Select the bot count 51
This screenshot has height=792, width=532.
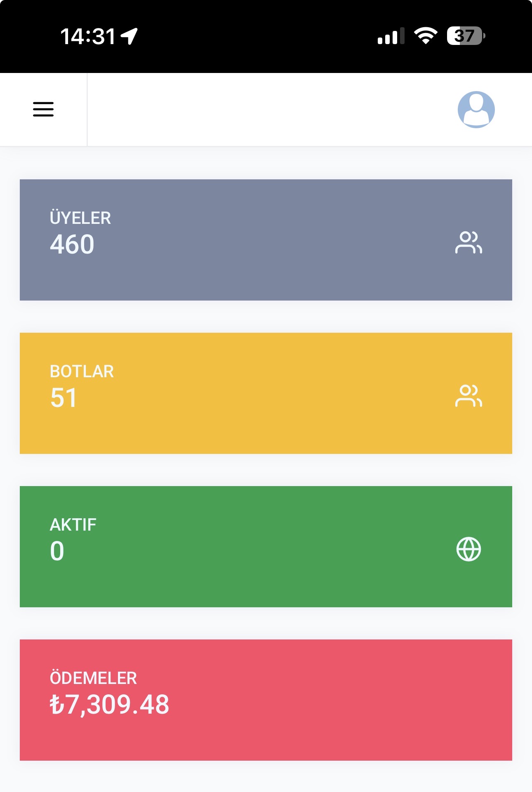tap(64, 398)
